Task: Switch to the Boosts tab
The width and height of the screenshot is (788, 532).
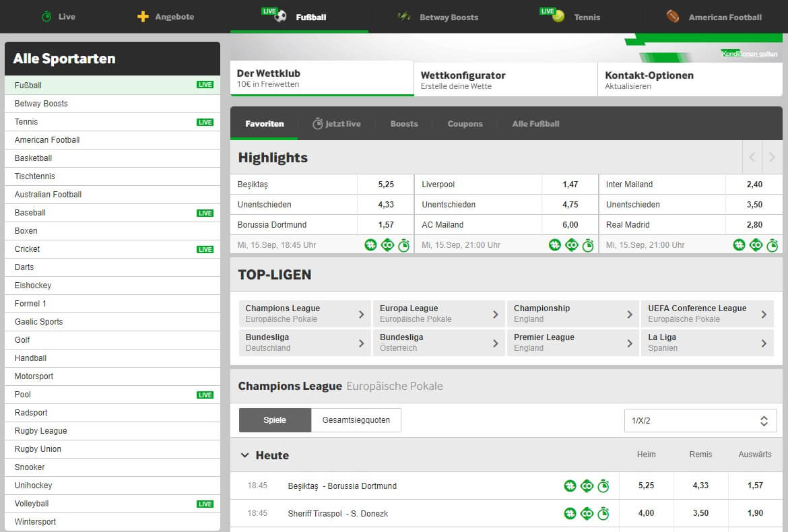Action: 404,124
